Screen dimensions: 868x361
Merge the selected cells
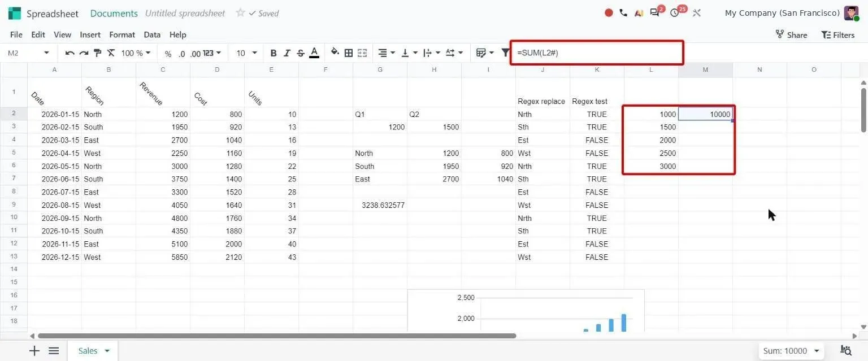tap(362, 53)
